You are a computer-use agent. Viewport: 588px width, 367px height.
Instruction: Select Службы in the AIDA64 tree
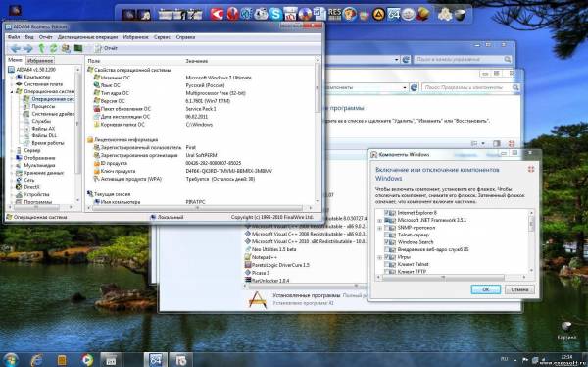point(41,121)
